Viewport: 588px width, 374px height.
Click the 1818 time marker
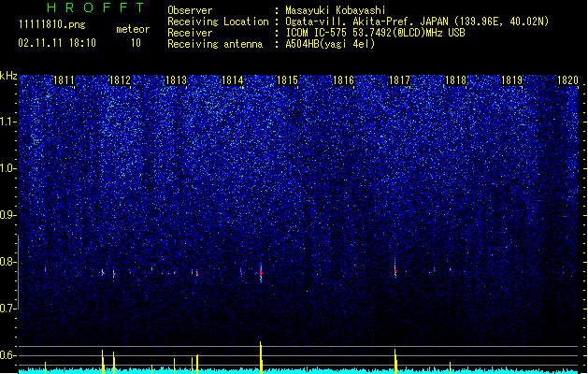(455, 80)
